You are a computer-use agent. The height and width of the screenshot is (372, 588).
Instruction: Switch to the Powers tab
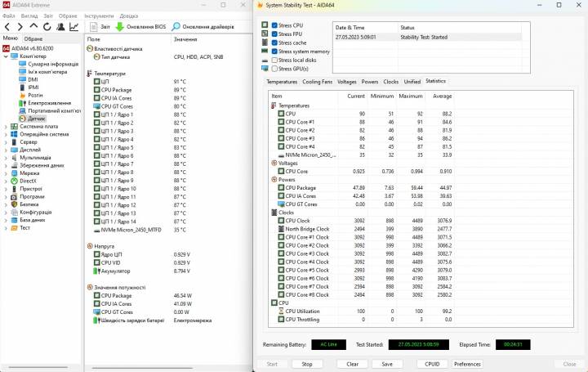click(x=370, y=82)
